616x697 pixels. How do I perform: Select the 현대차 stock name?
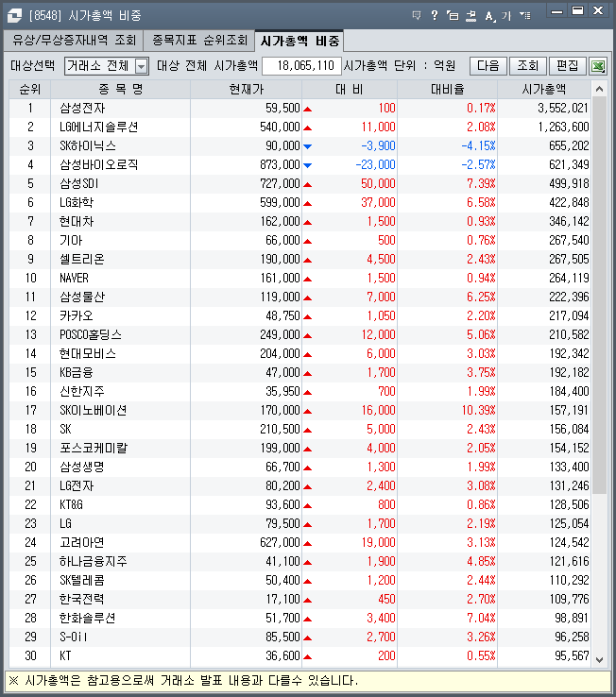[77, 222]
